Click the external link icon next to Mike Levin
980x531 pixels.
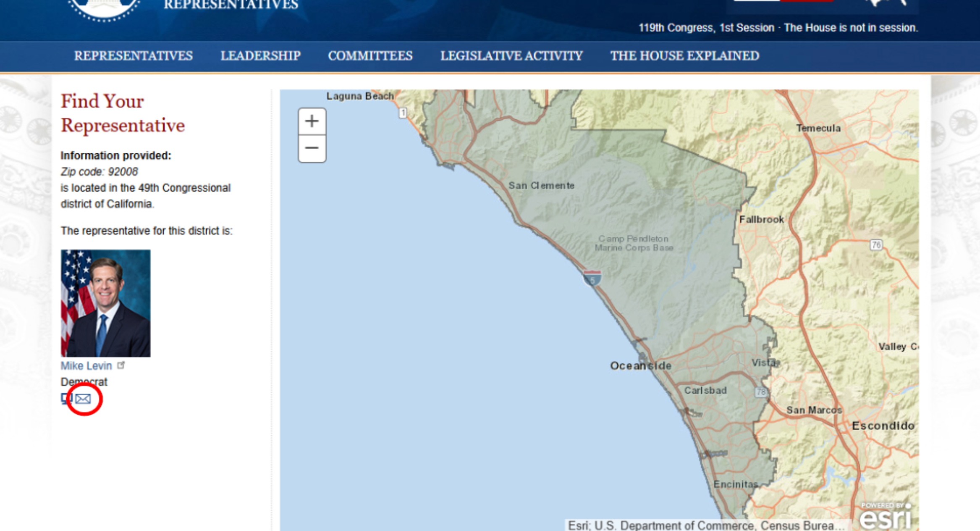pyautogui.click(x=121, y=365)
